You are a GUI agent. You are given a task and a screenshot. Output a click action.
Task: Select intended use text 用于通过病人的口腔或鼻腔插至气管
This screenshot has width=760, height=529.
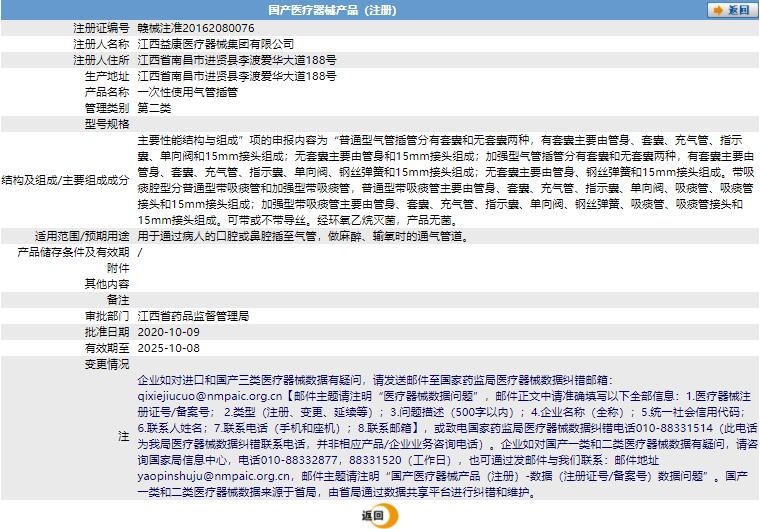point(227,237)
